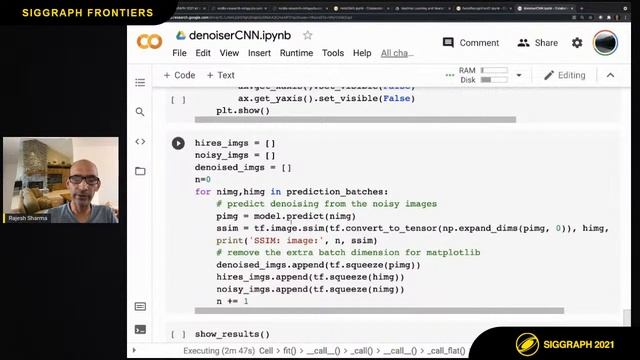Click the Disk usage bar
The width and height of the screenshot is (640, 360).
tap(494, 80)
